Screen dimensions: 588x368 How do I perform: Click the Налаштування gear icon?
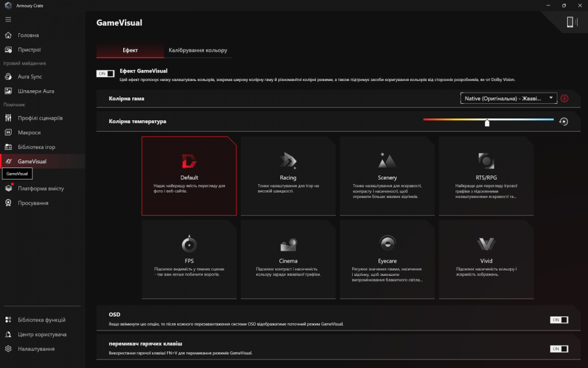[x=8, y=349]
